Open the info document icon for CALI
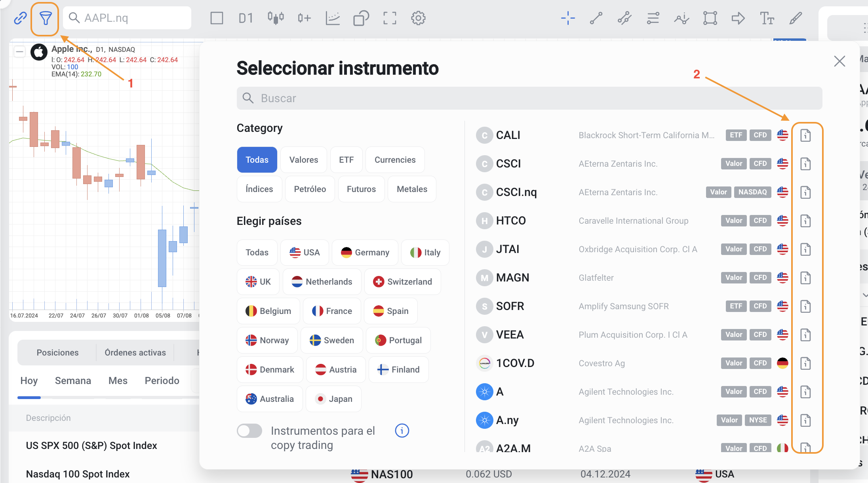 point(805,135)
